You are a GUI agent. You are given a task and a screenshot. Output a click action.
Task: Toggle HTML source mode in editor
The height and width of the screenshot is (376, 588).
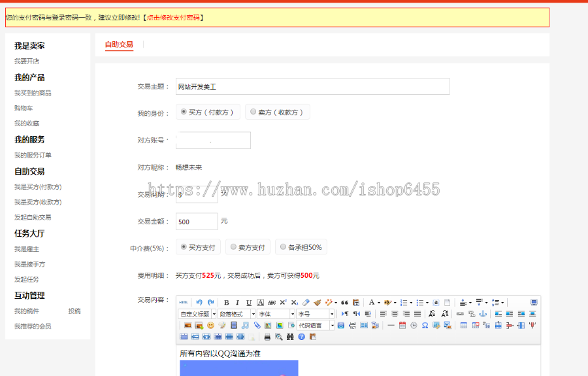pos(184,302)
